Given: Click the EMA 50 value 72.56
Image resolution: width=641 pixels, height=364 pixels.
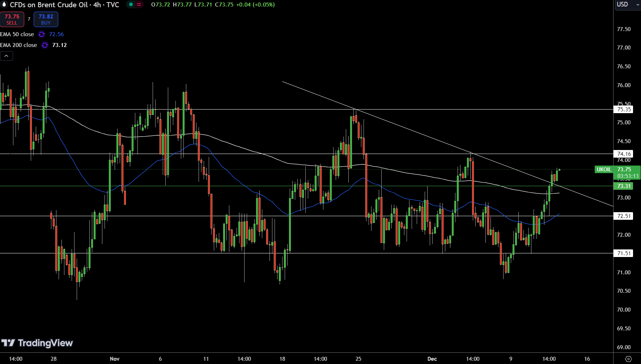Looking at the screenshot, I should tap(56, 34).
